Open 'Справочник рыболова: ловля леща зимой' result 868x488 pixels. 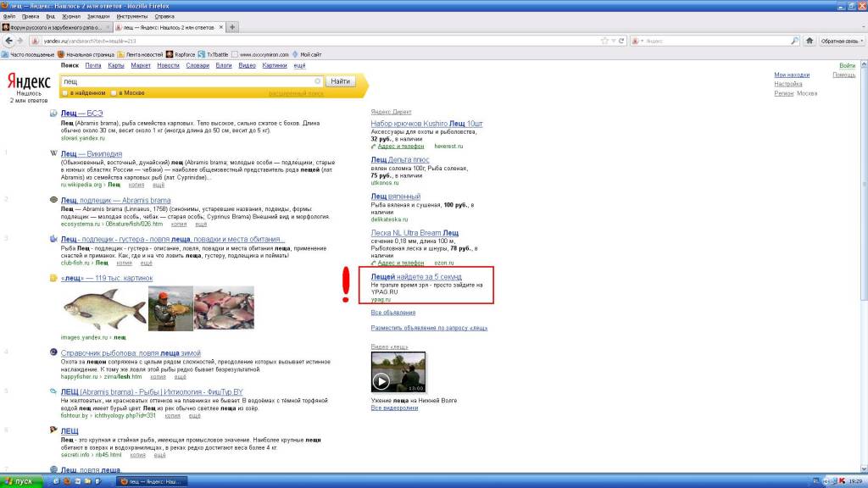(x=131, y=353)
